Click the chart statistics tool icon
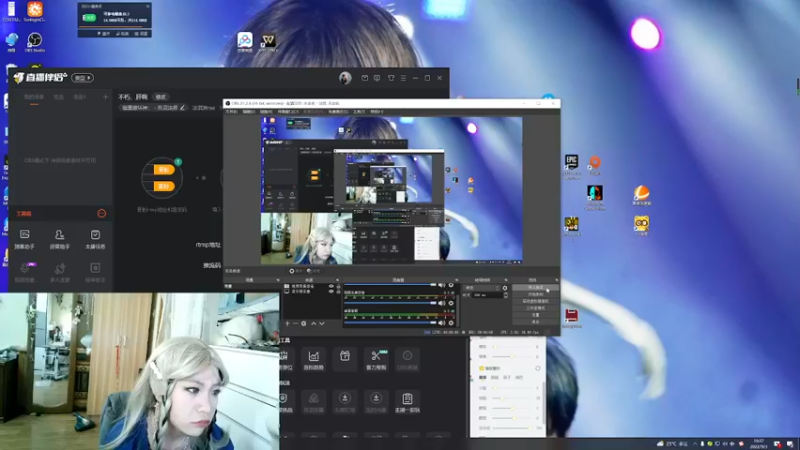This screenshot has height=450, width=800. [314, 359]
